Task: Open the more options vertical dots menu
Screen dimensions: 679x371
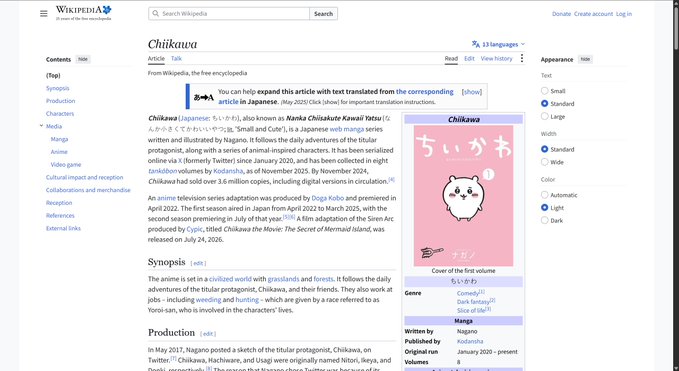Action: point(522,58)
